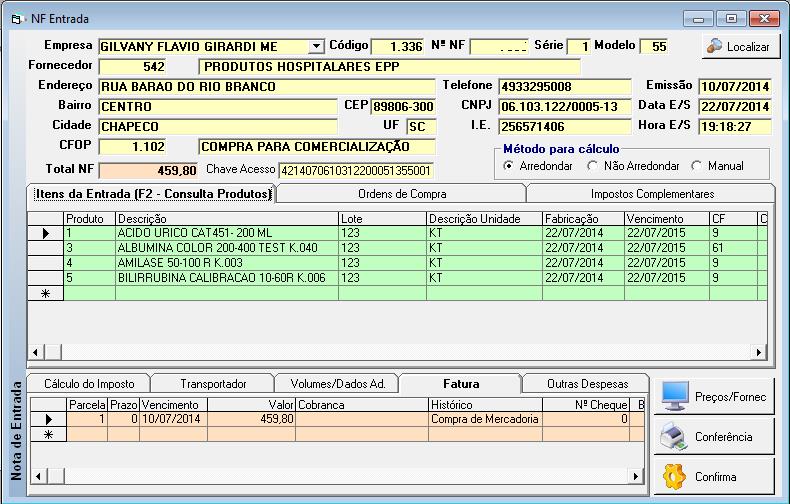Image resolution: width=790 pixels, height=504 pixels.
Task: Click the Localizar search button
Action: (x=741, y=47)
